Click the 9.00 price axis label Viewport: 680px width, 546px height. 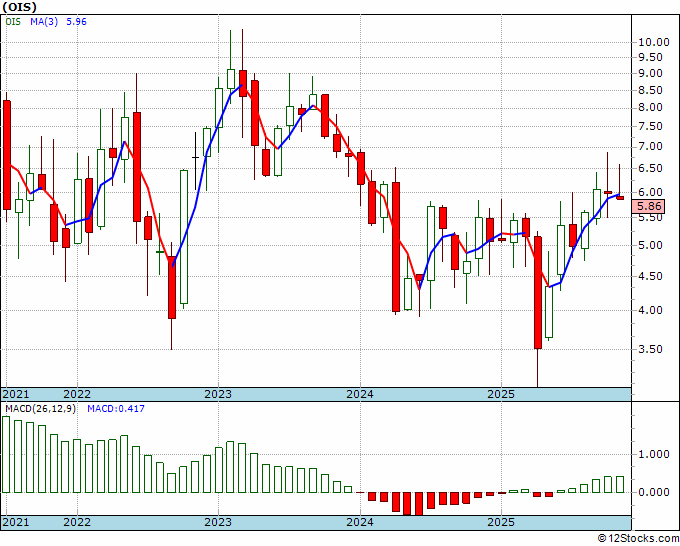[650, 74]
